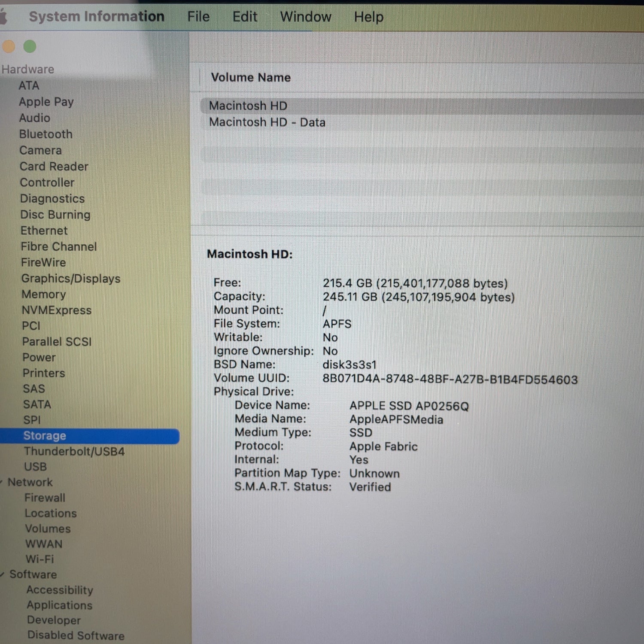Image resolution: width=644 pixels, height=644 pixels.
Task: Collapse the Software section chevron
Action: click(2, 574)
